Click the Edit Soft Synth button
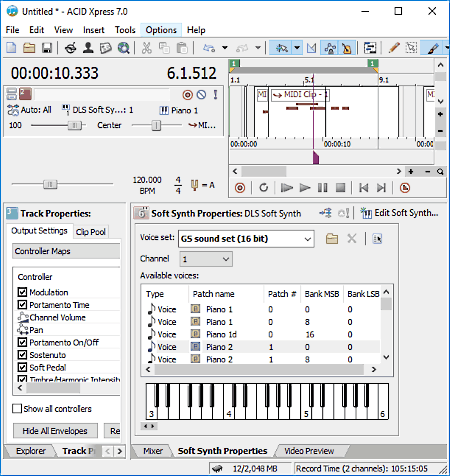This screenshot has height=476, width=450. (x=399, y=213)
